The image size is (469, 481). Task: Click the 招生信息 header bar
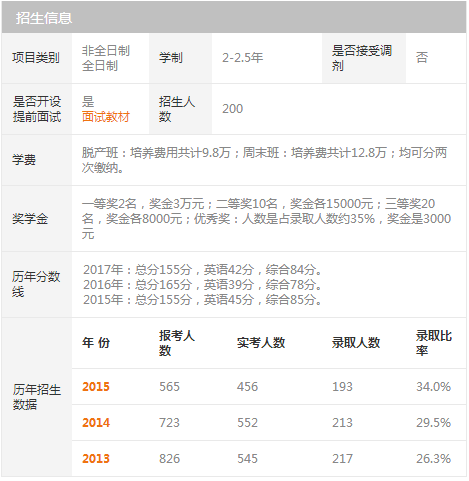click(234, 17)
